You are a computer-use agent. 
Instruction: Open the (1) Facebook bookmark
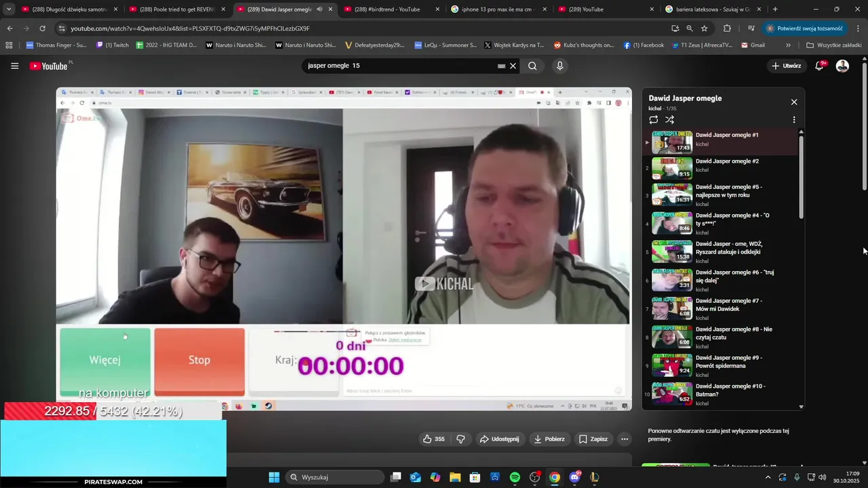pos(644,45)
